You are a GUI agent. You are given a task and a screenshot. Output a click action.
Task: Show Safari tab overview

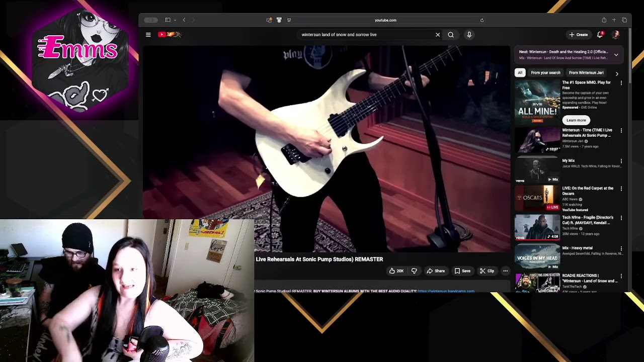[x=624, y=20]
